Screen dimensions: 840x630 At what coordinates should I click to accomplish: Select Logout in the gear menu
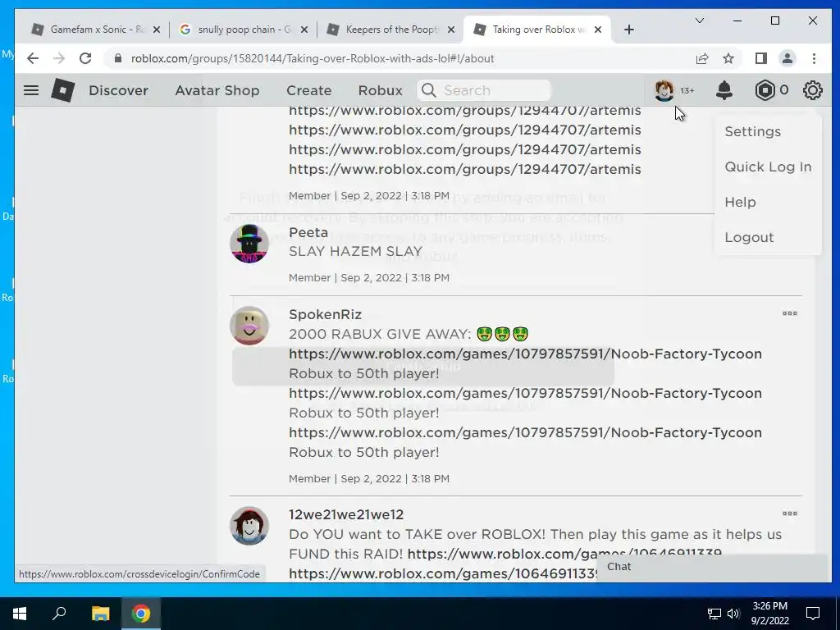coord(749,237)
